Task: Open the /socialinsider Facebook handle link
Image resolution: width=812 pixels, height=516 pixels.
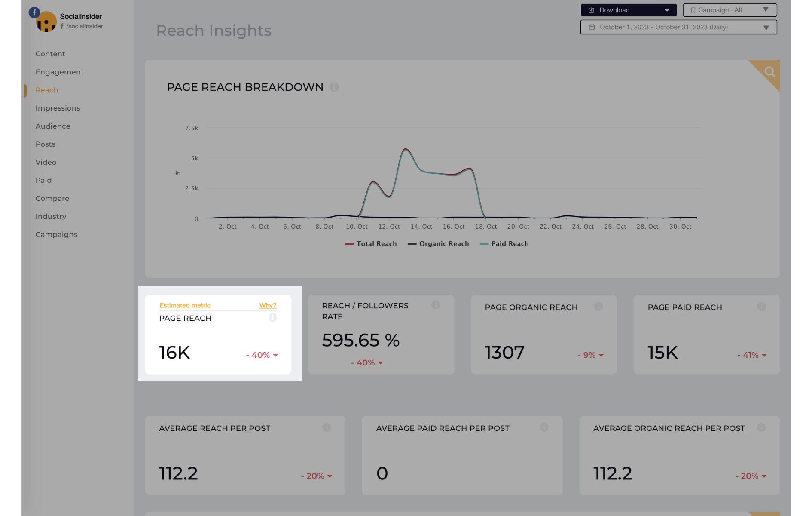Action: coord(82,26)
